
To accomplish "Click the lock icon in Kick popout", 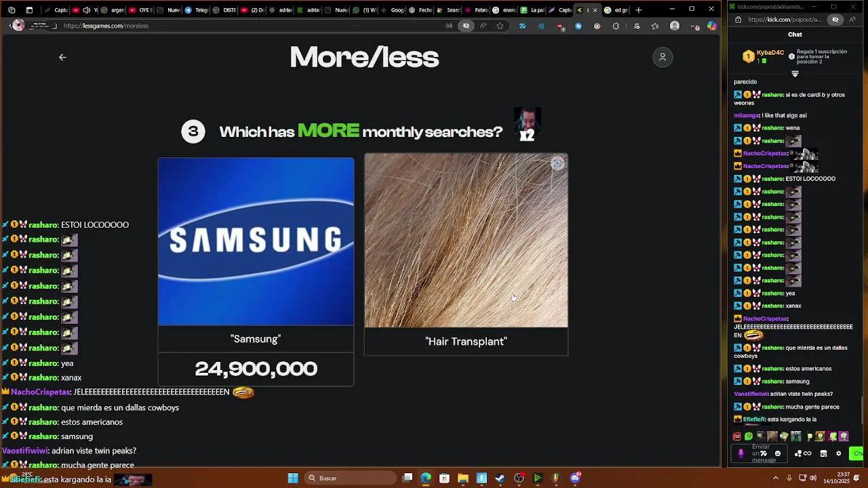I will (738, 20).
